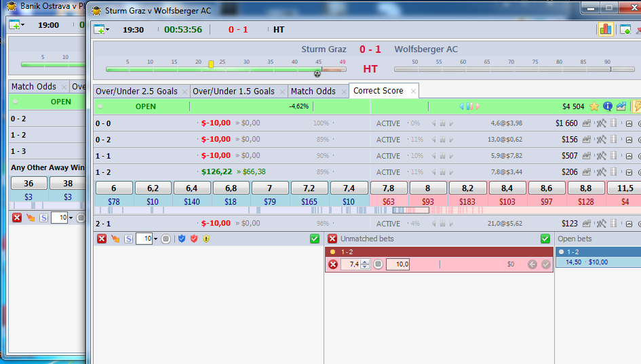Screen dimensions: 641x364
Task: Select the orange hand tool icon in bet panel
Action: pyautogui.click(x=115, y=239)
